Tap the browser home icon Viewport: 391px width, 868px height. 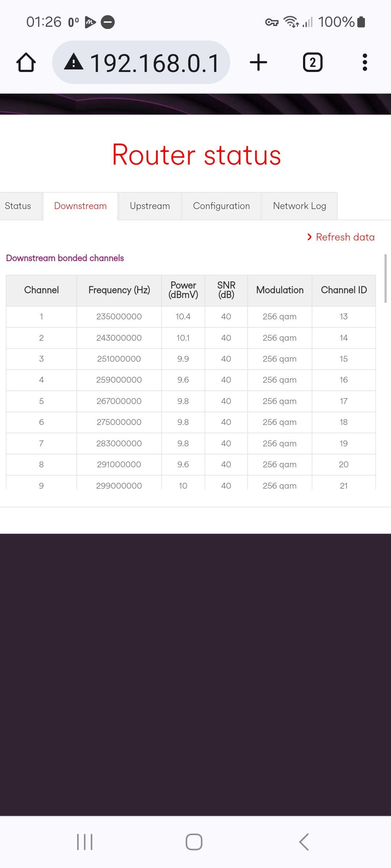pyautogui.click(x=26, y=63)
